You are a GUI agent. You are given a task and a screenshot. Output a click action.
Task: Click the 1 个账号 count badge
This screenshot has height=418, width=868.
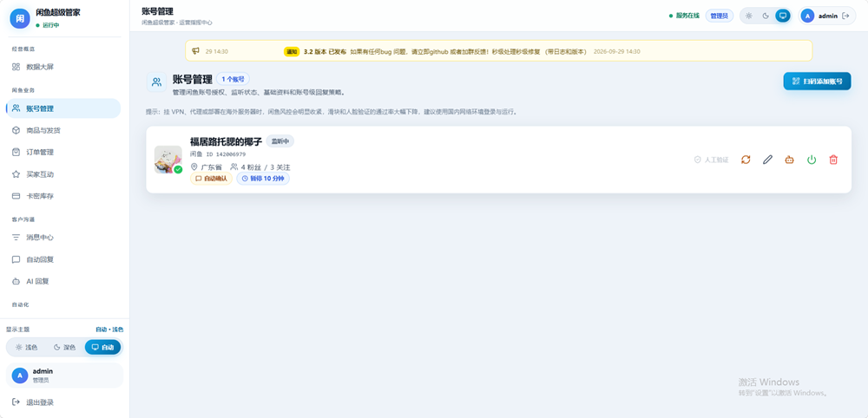click(x=233, y=79)
